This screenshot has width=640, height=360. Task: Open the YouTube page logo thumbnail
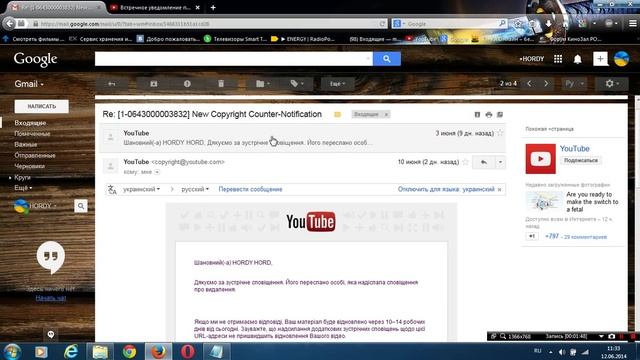click(x=540, y=159)
